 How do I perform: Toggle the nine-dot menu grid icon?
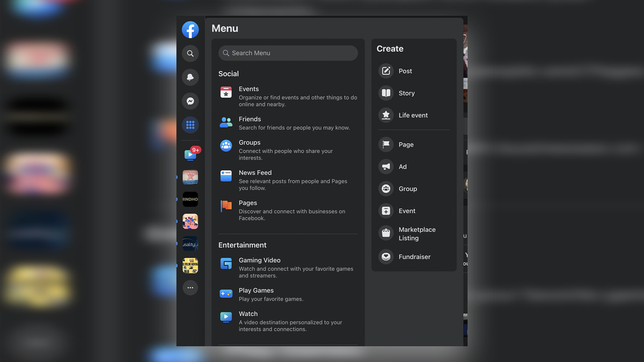[x=190, y=125]
